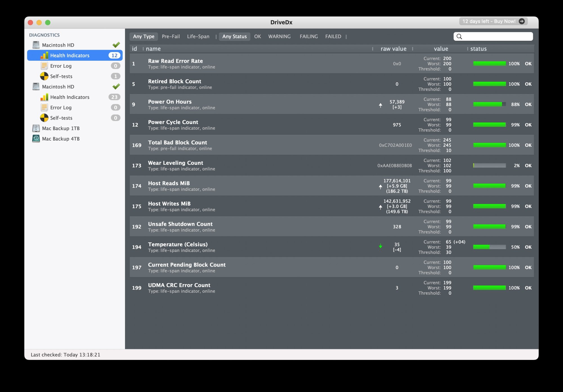Filter indicators by Pre-Fail type
563x392 pixels.
[171, 37]
